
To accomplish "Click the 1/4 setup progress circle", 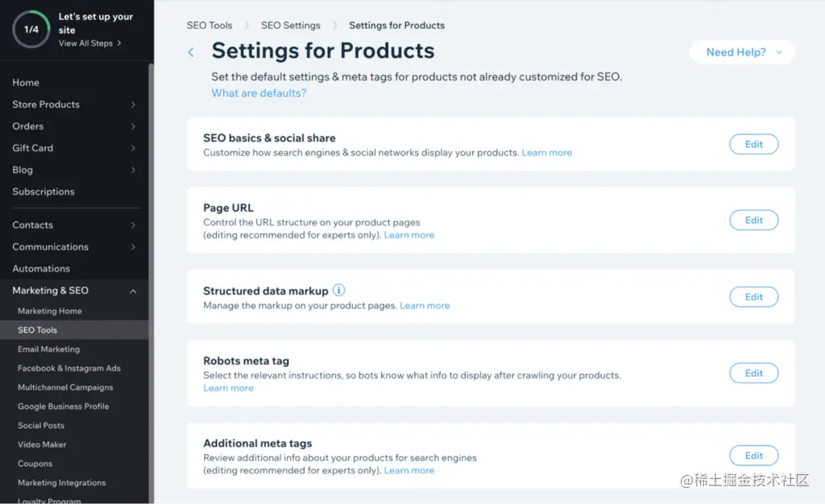I will (x=31, y=30).
